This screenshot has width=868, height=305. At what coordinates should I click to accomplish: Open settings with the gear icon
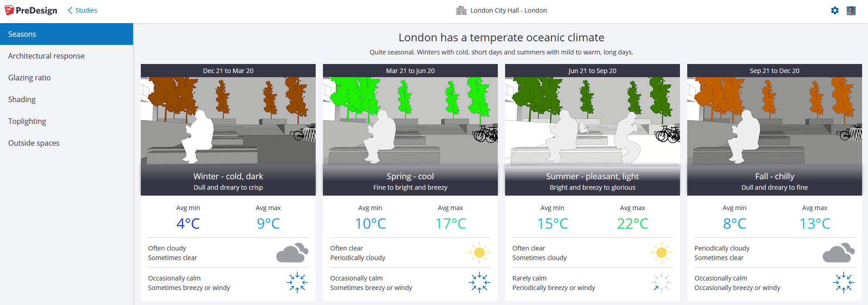835,10
